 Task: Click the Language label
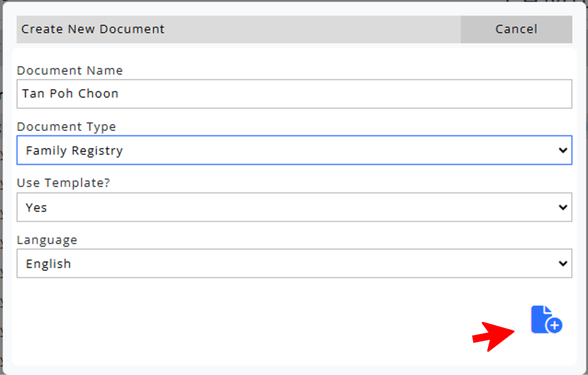(47, 240)
